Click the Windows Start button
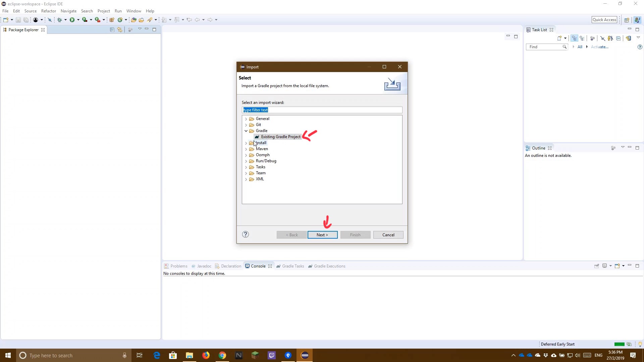The image size is (644, 362). tap(8, 355)
